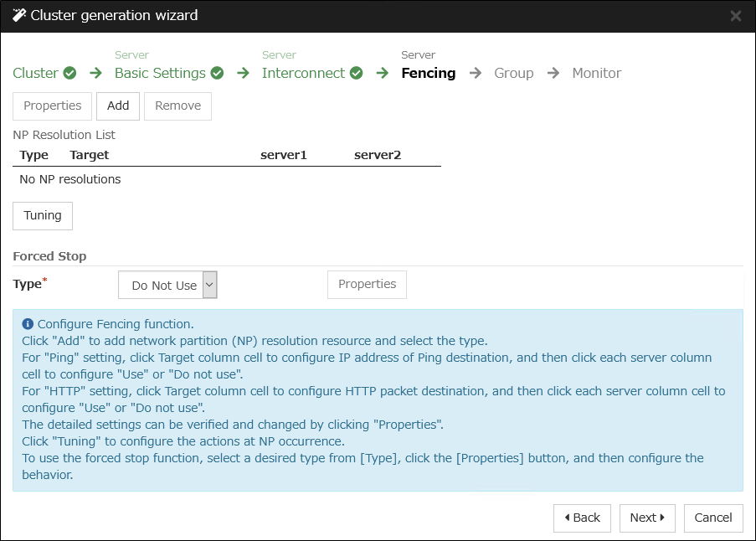Screen dimensions: 756x541
Task: Click the green checkmark beside Interconnect
Action: point(357,73)
